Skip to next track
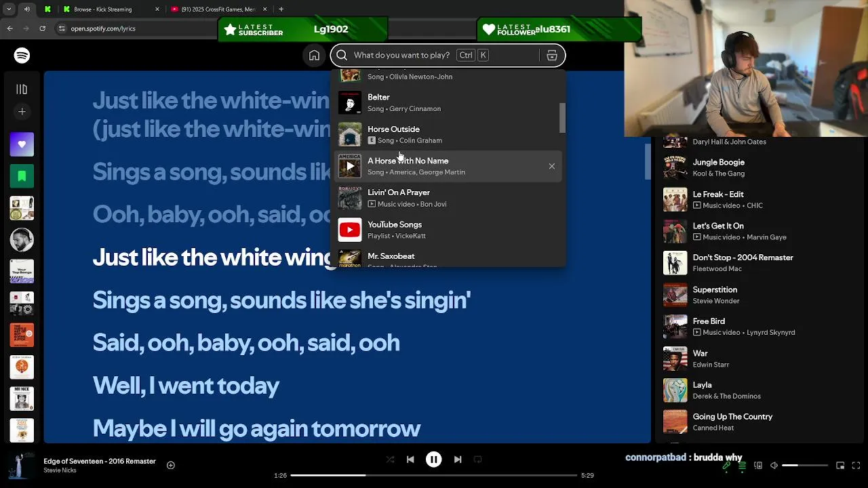Viewport: 868px width, 488px height. [458, 460]
